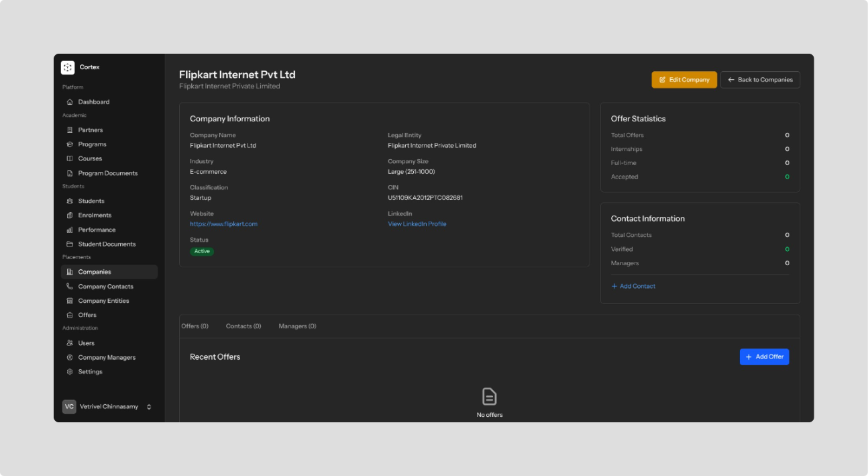Viewport: 868px width, 476px height.
Task: Click the Contact Information heading
Action: click(x=647, y=219)
